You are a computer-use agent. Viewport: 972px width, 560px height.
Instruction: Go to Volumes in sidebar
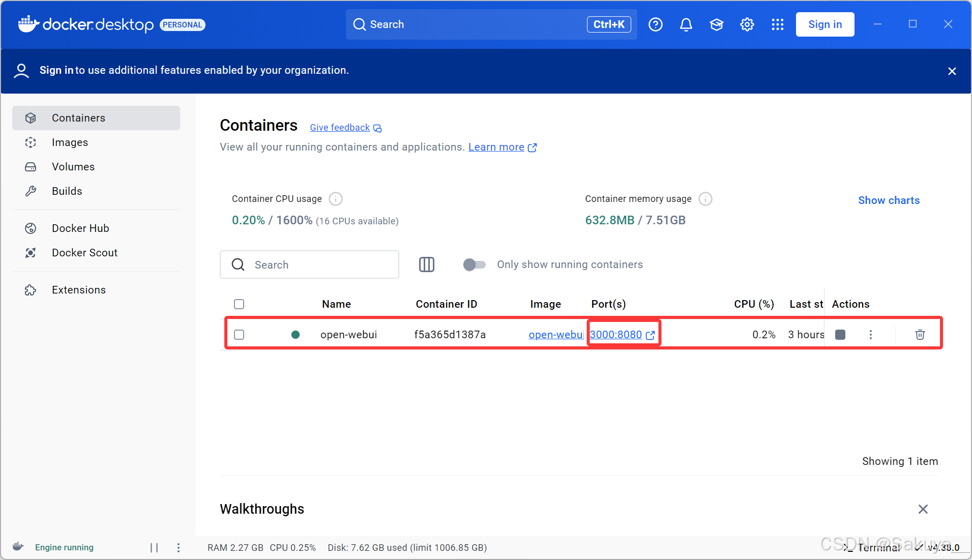click(96, 167)
